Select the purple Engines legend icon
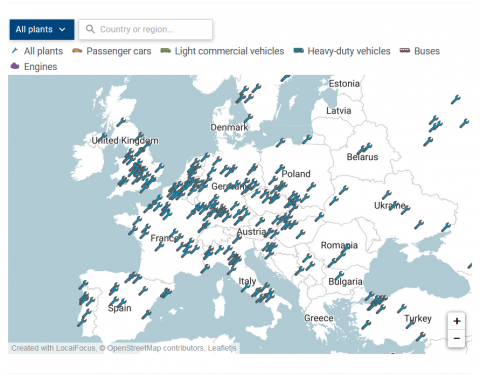The height and width of the screenshot is (376, 480). [15, 66]
